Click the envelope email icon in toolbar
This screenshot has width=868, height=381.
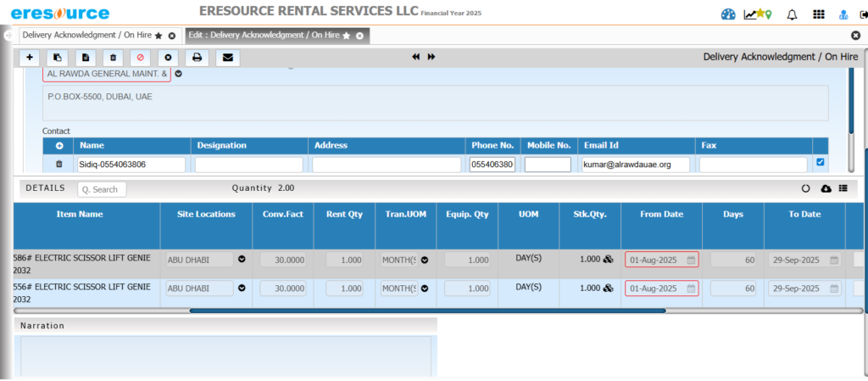(x=227, y=58)
